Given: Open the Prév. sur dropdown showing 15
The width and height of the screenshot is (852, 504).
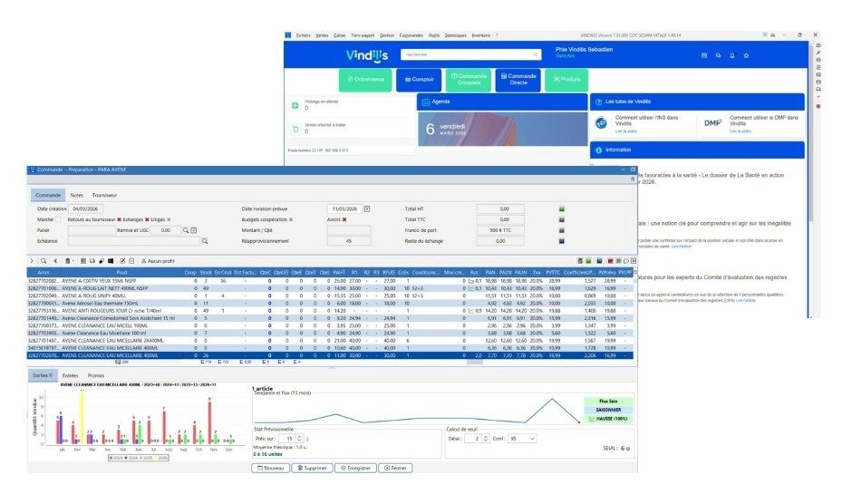Looking at the screenshot, I should (298, 439).
